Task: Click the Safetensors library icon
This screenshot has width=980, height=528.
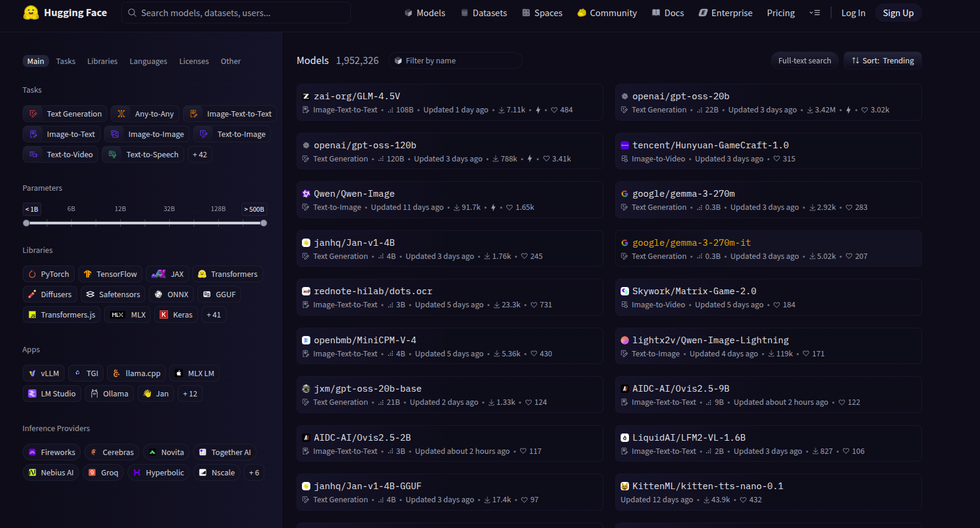Action: click(90, 294)
